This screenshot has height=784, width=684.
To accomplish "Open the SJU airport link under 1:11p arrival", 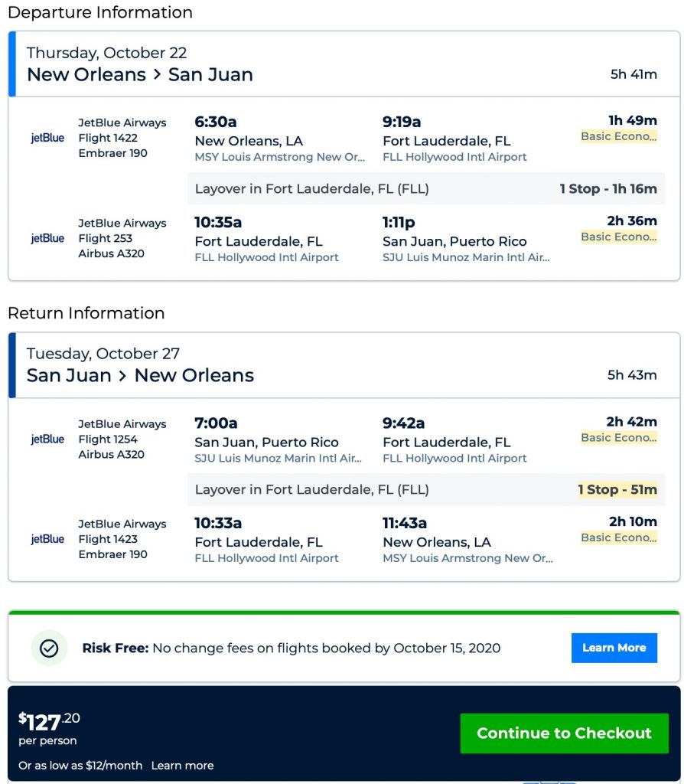I will [466, 257].
